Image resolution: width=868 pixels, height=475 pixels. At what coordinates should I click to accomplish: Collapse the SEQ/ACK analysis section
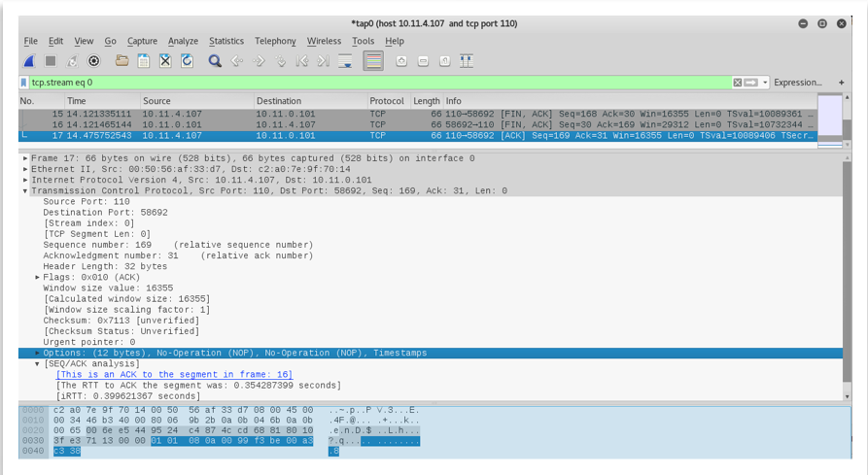[x=38, y=364]
